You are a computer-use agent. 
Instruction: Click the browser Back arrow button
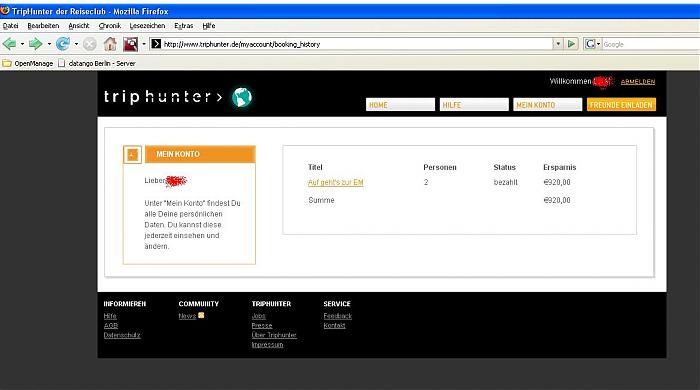[9, 44]
